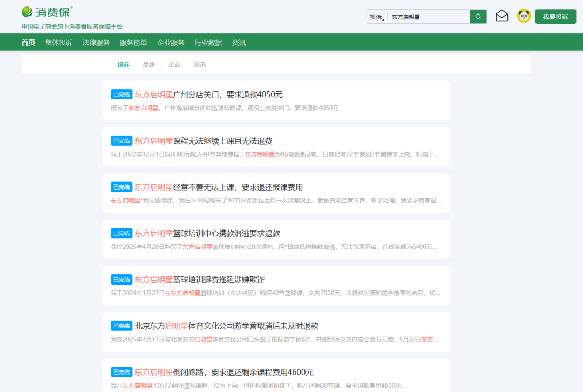Click the 消费保 logo in header
Screen dimensions: 583x392
[x=46, y=12]
